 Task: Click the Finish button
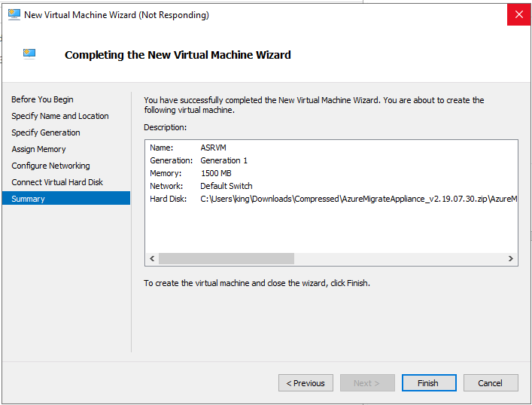429,383
